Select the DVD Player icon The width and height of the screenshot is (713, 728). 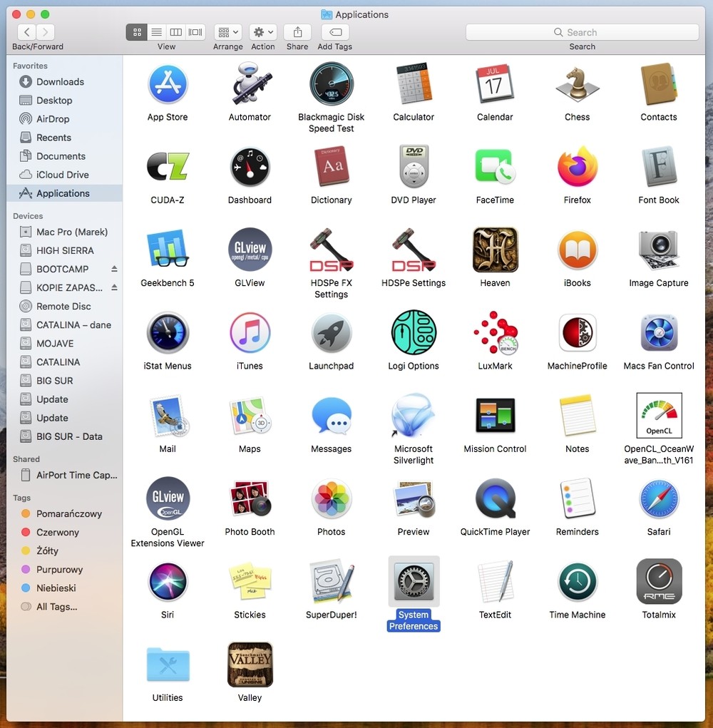tap(414, 166)
